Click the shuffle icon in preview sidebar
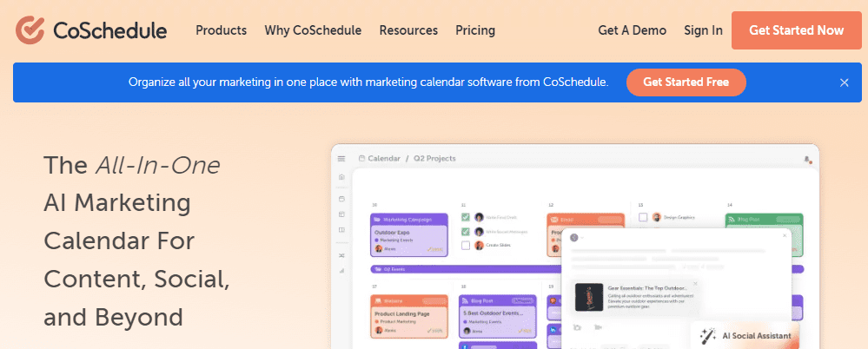Image resolution: width=868 pixels, height=349 pixels. 341,255
